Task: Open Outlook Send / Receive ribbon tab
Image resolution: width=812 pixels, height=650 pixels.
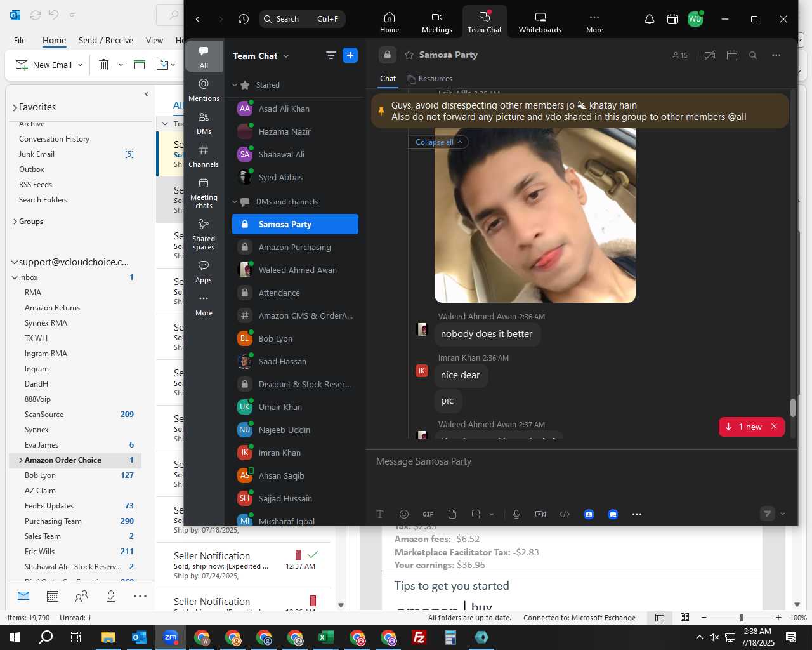Action: coord(106,40)
